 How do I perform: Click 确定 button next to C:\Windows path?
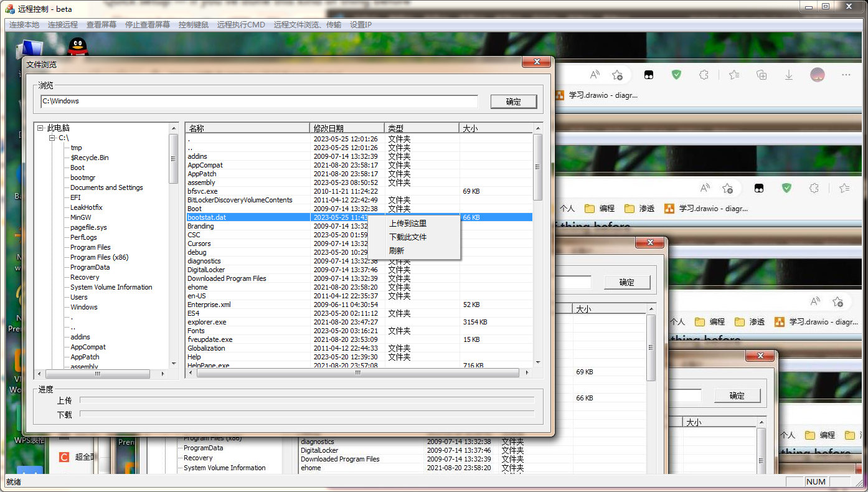[514, 102]
